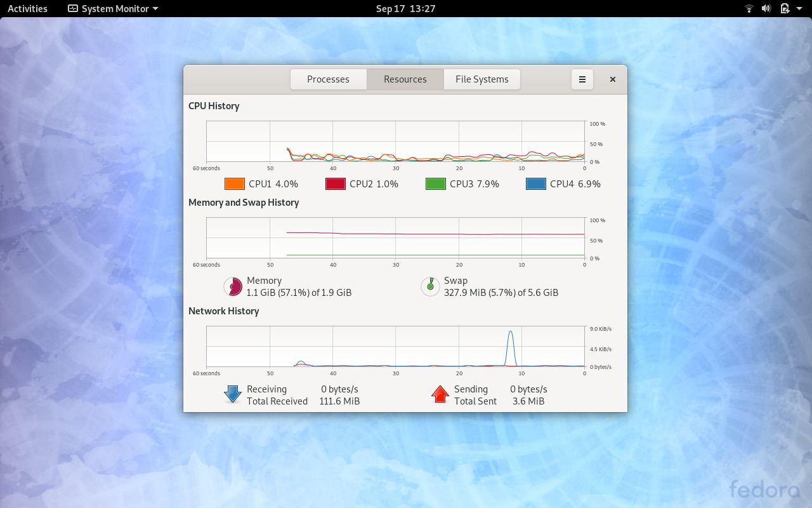This screenshot has width=812, height=508.
Task: Click the Sending label
Action: [471, 389]
